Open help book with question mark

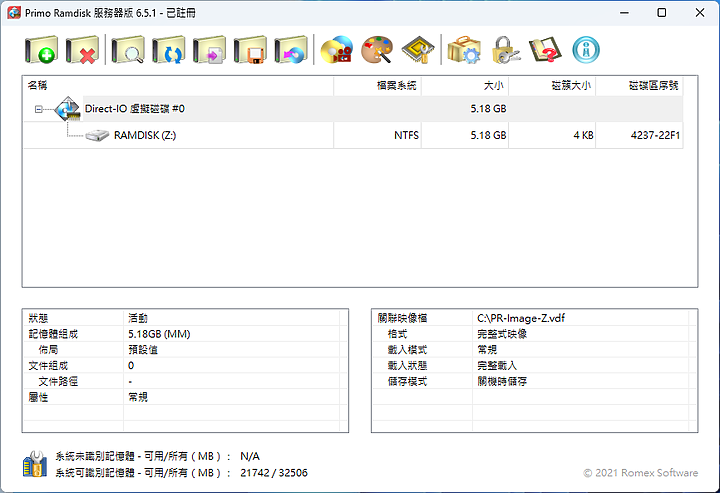point(545,50)
